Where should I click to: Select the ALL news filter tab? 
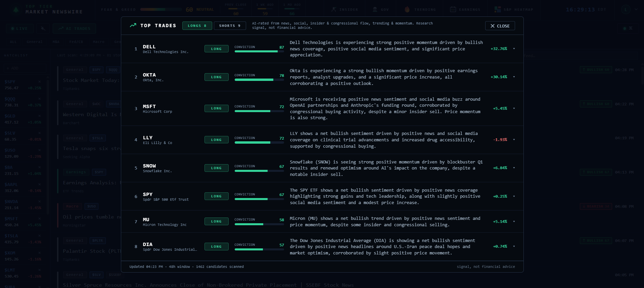[x=13, y=42]
